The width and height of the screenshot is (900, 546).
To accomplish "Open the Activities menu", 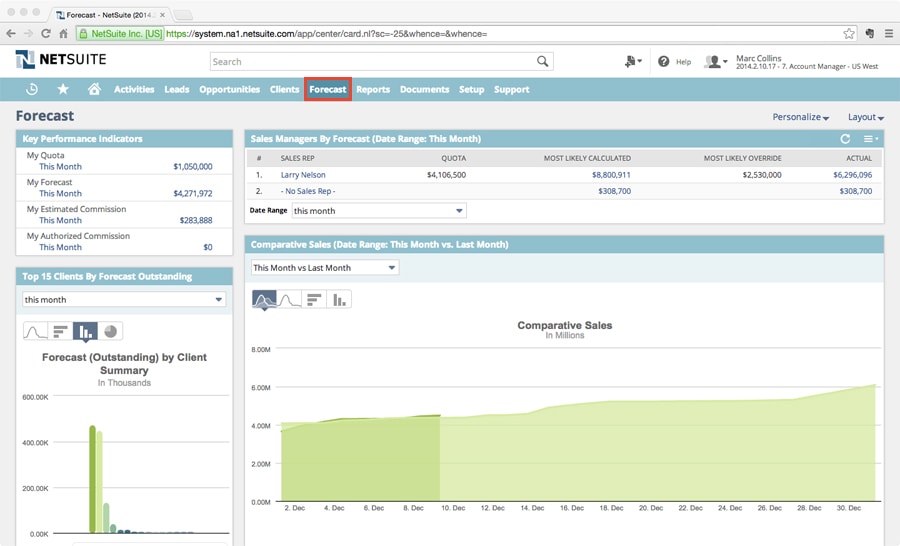I will click(x=134, y=90).
